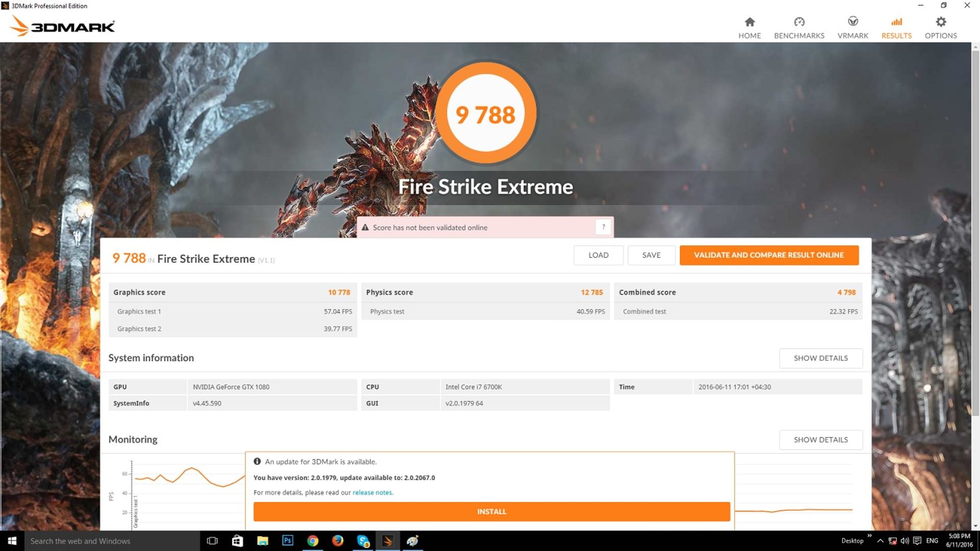980x551 pixels.
Task: Click the update info icon
Action: pos(257,461)
